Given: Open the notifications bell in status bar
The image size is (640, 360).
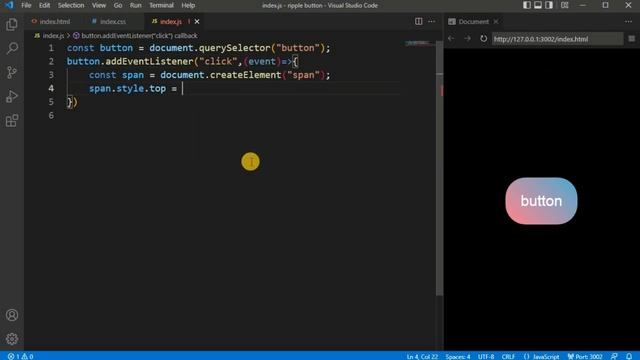Looking at the screenshot, I should pyautogui.click(x=629, y=356).
